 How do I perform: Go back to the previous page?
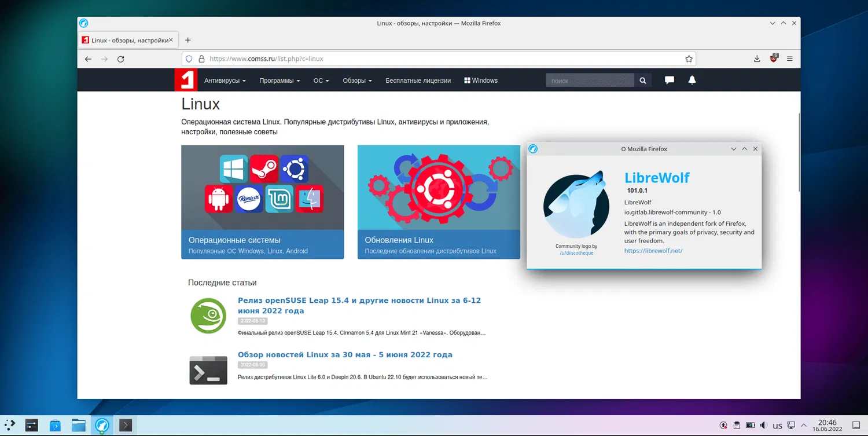(x=88, y=59)
